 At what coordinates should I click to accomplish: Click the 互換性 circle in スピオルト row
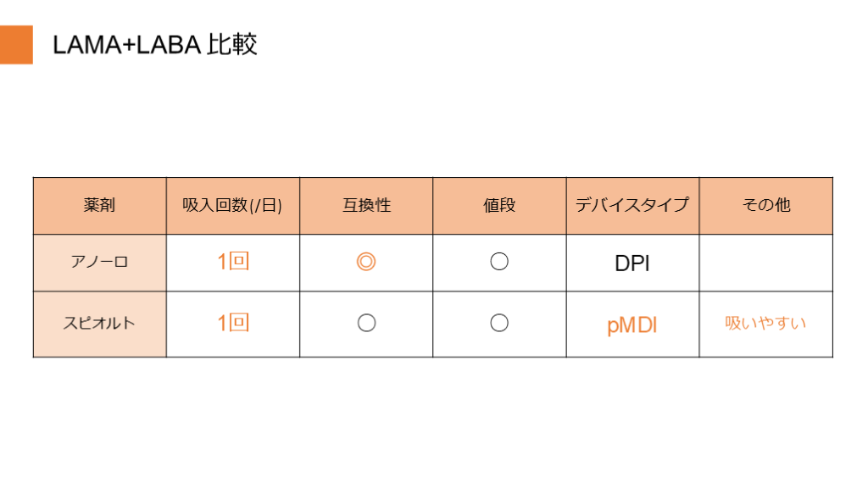click(x=366, y=323)
